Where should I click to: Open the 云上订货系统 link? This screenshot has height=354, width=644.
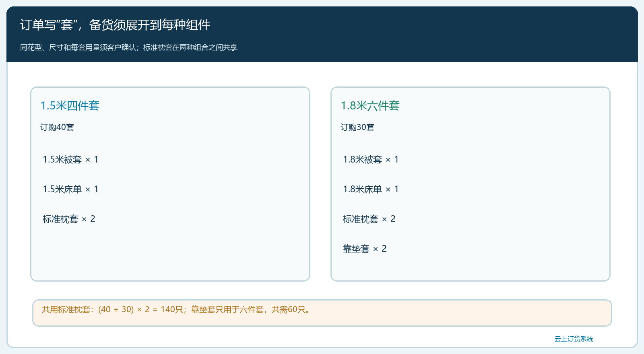pyautogui.click(x=574, y=339)
